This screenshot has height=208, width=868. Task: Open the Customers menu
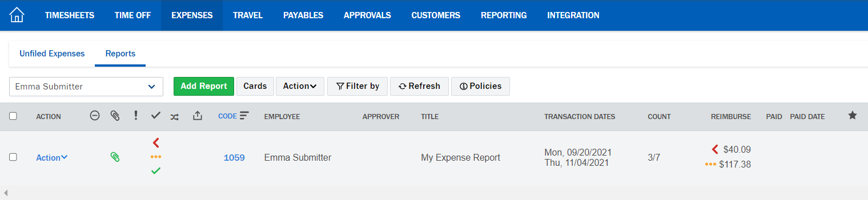click(436, 15)
